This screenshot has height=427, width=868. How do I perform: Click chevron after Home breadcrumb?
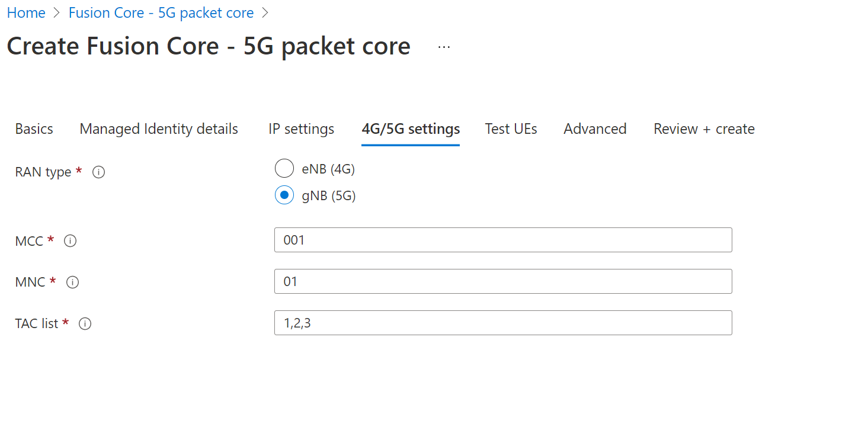point(57,13)
